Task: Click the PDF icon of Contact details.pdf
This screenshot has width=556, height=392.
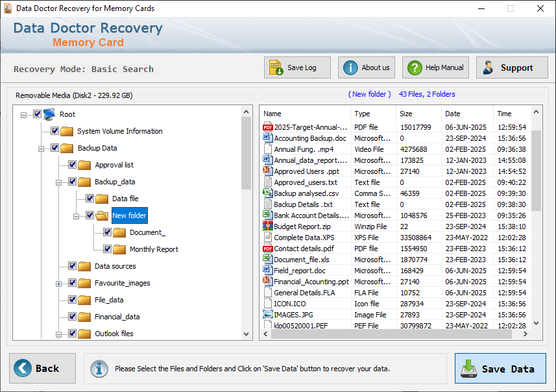Action: click(268, 249)
